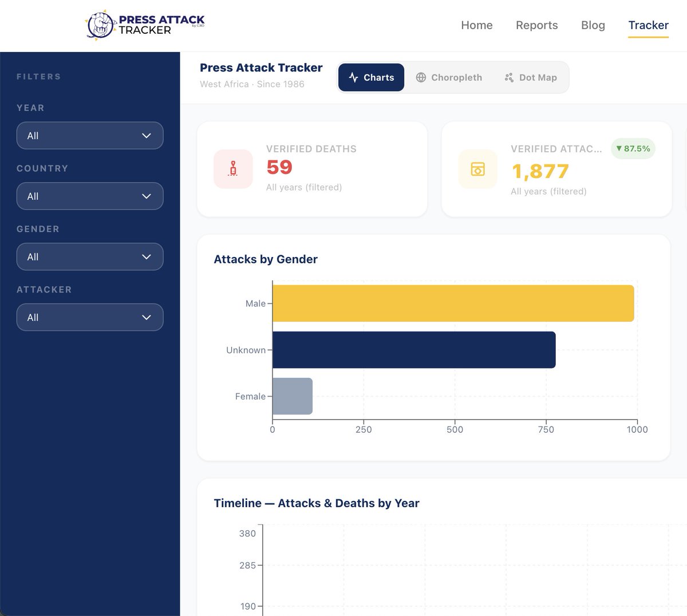
Task: Click the Press Attack Tracker logo
Action: tap(145, 25)
